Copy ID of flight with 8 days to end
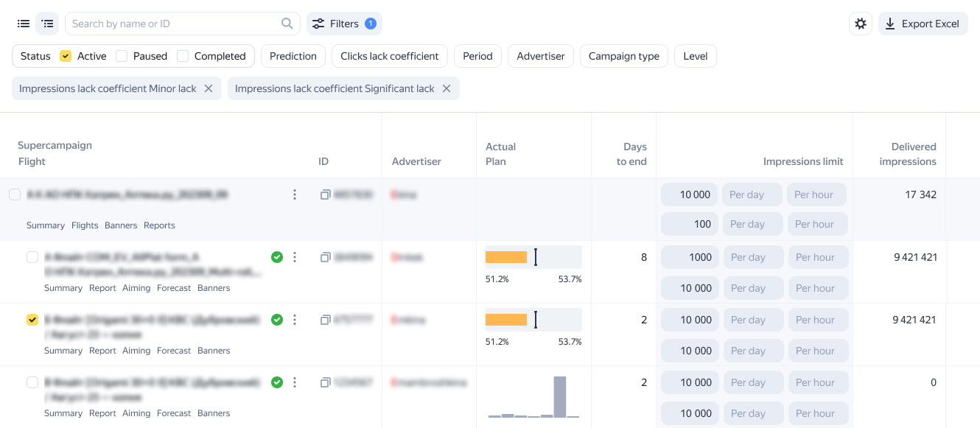 pyautogui.click(x=325, y=257)
